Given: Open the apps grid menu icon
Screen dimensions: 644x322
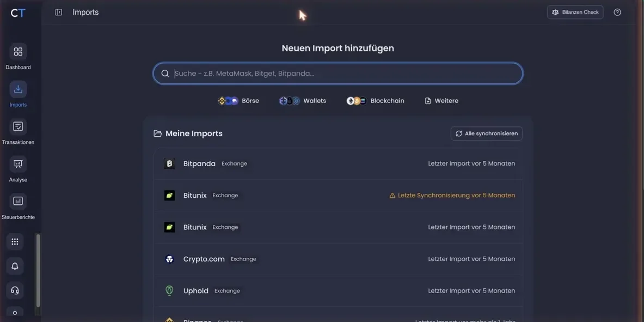Looking at the screenshot, I should pos(15,242).
